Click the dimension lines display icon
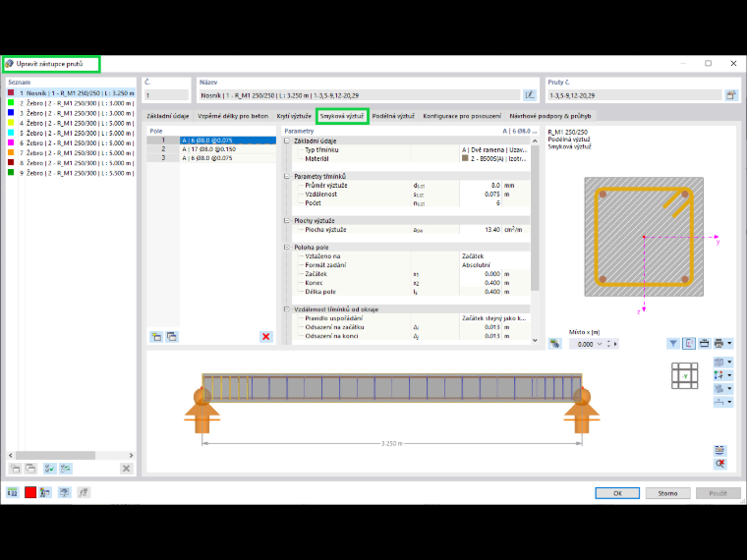 (x=704, y=343)
